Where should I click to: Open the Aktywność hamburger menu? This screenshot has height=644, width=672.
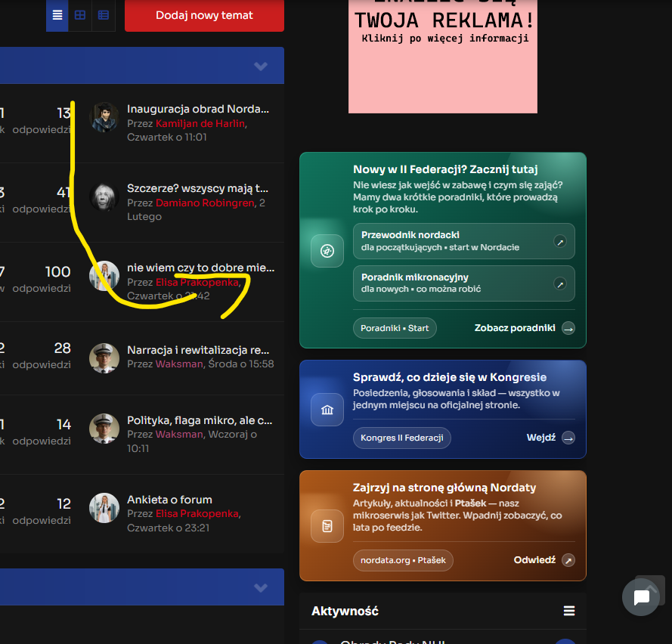coord(569,611)
